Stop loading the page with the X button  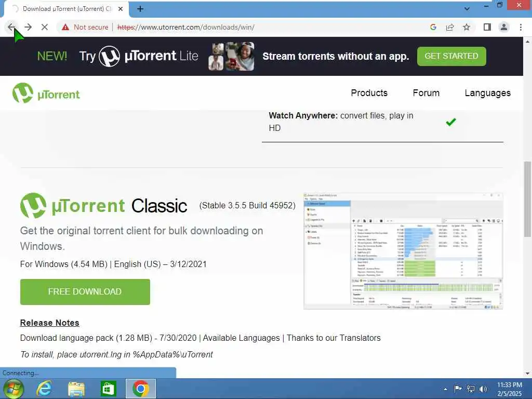45,27
